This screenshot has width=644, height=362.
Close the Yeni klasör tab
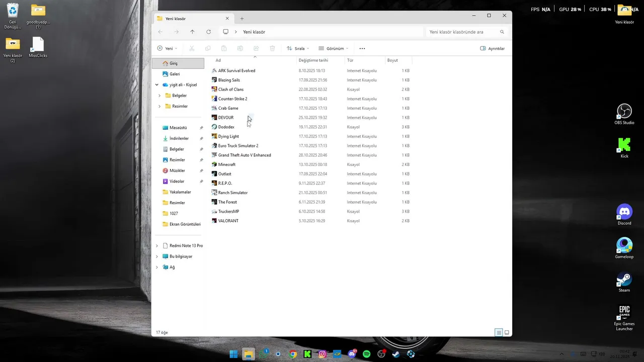[227, 19]
